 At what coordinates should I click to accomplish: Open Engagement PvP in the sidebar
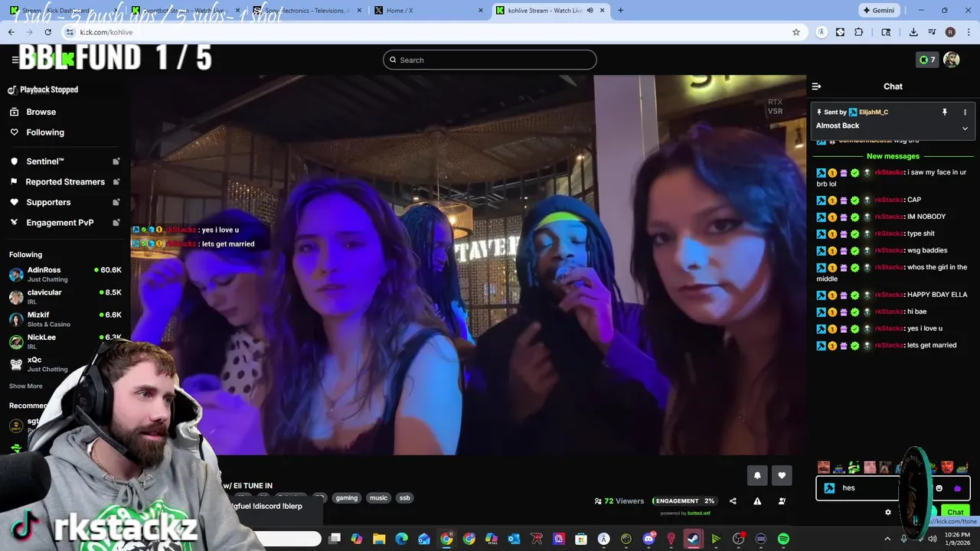point(60,223)
